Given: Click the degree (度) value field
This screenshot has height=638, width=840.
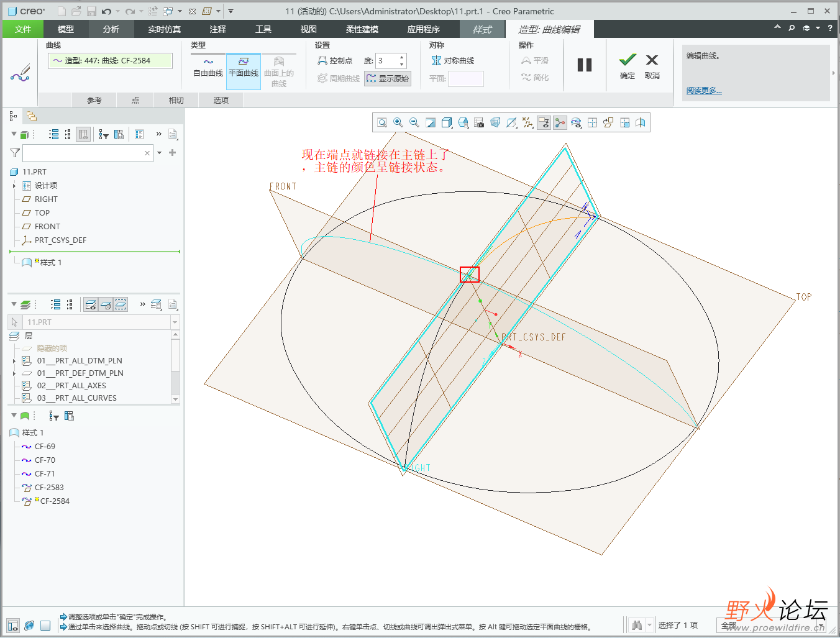Looking at the screenshot, I should [x=387, y=61].
